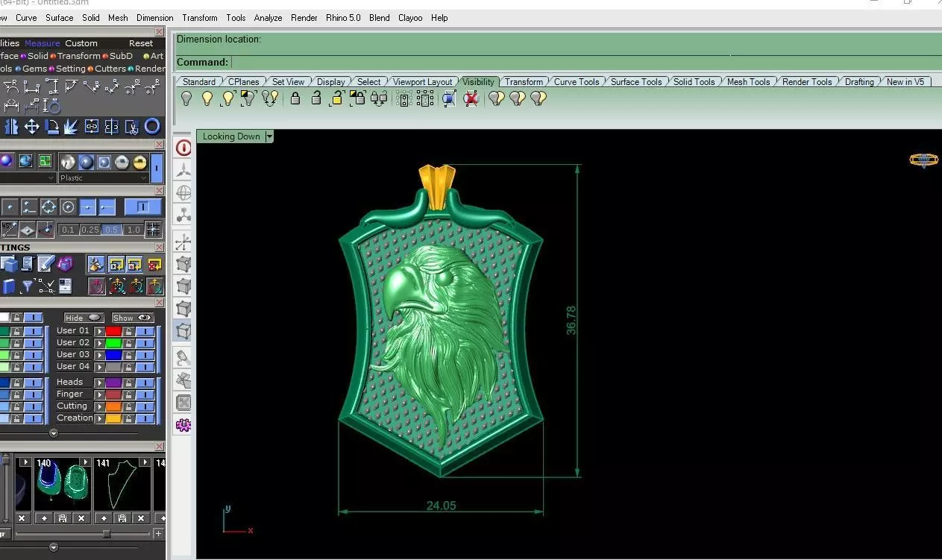The image size is (942, 560).
Task: Select the Cutters category link
Action: pos(110,69)
